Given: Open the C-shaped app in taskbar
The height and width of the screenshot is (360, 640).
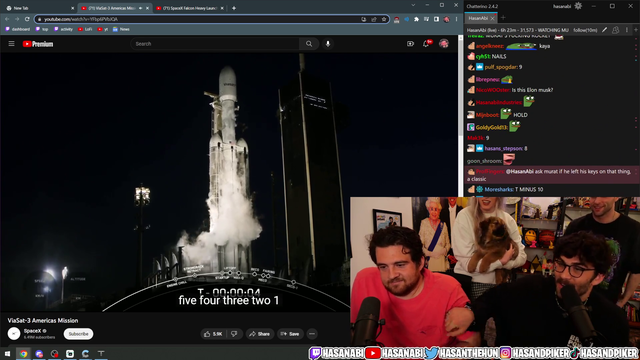Looking at the screenshot, I should click(x=85, y=353).
